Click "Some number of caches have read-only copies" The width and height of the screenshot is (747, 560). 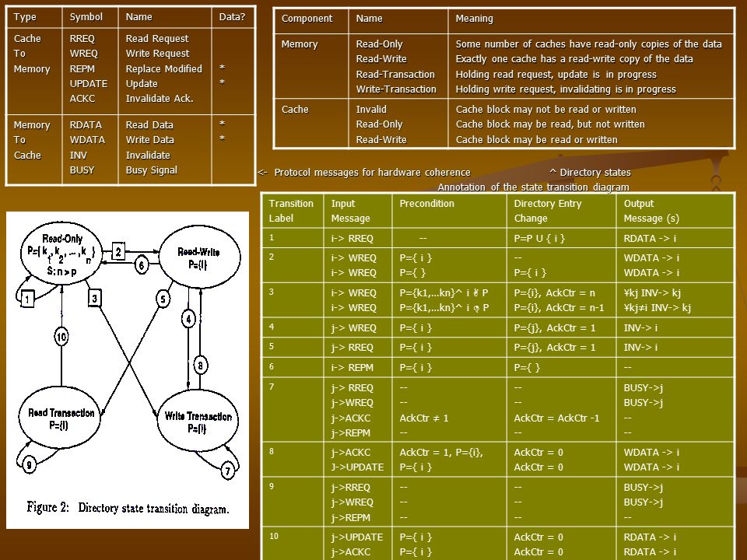pyautogui.click(x=588, y=44)
